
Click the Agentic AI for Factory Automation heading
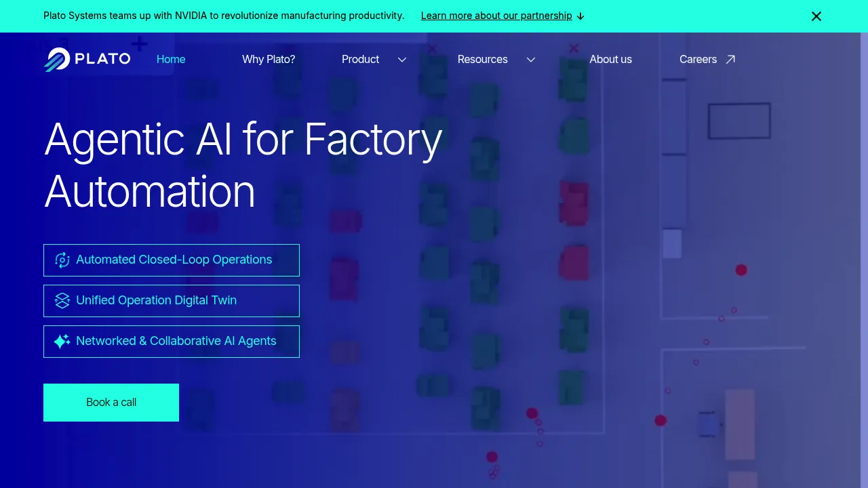[243, 165]
